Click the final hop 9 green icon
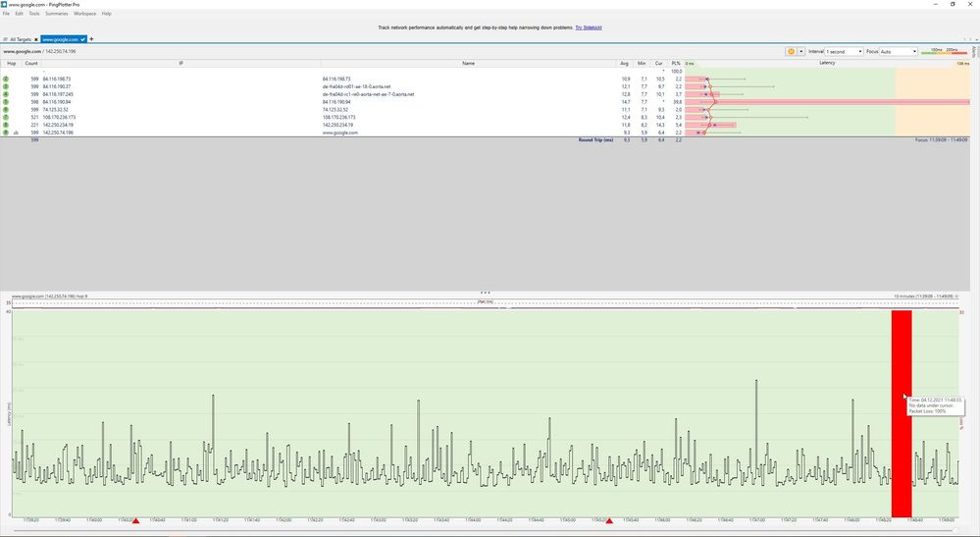 6,133
